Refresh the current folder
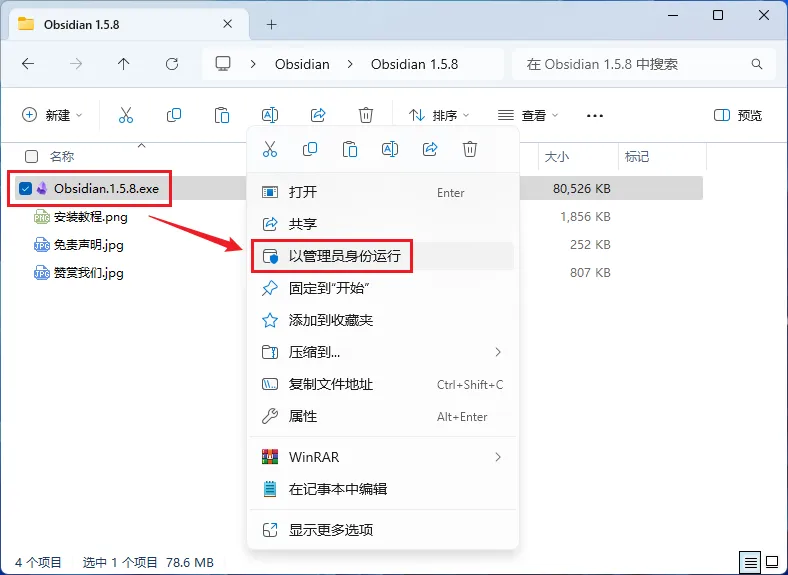788x575 pixels. 172,64
